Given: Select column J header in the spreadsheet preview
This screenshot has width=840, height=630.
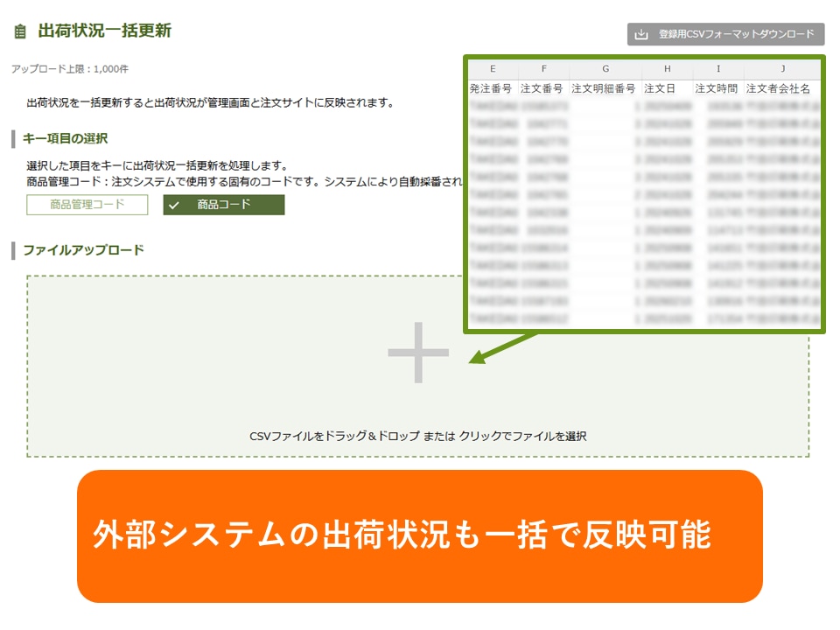Looking at the screenshot, I should [x=782, y=69].
